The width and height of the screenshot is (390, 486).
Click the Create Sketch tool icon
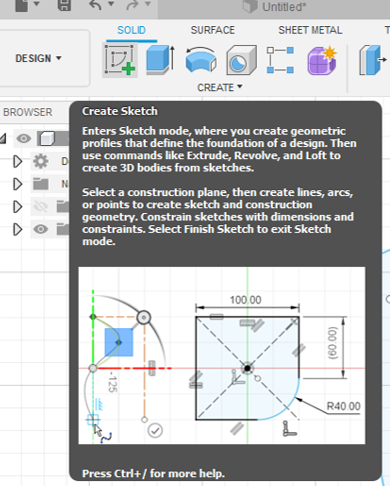point(120,60)
